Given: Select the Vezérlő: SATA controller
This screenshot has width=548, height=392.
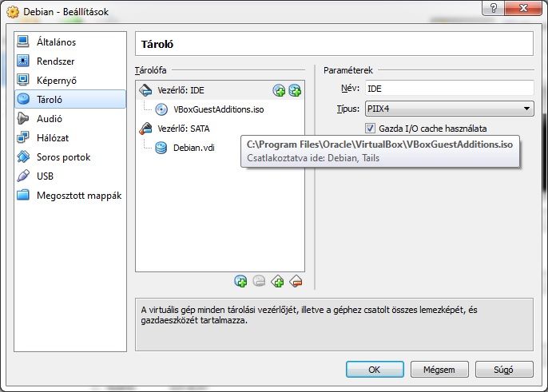Looking at the screenshot, I should point(184,129).
